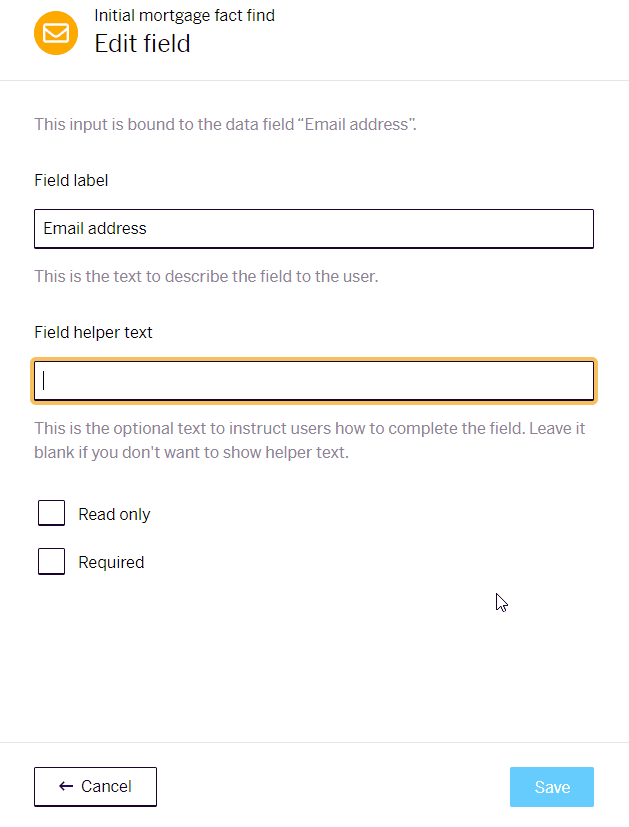Click the hint describing the field label
Image resolution: width=629 pixels, height=827 pixels.
coord(206,276)
